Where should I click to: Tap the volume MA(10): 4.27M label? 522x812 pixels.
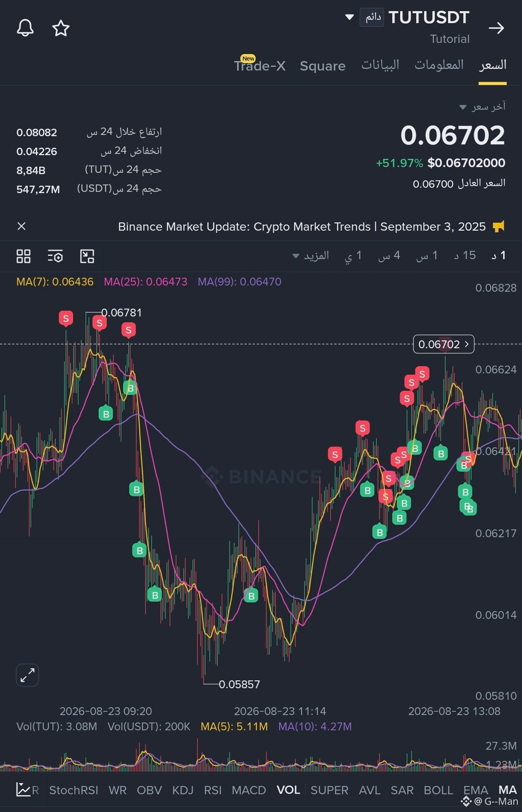(315, 726)
